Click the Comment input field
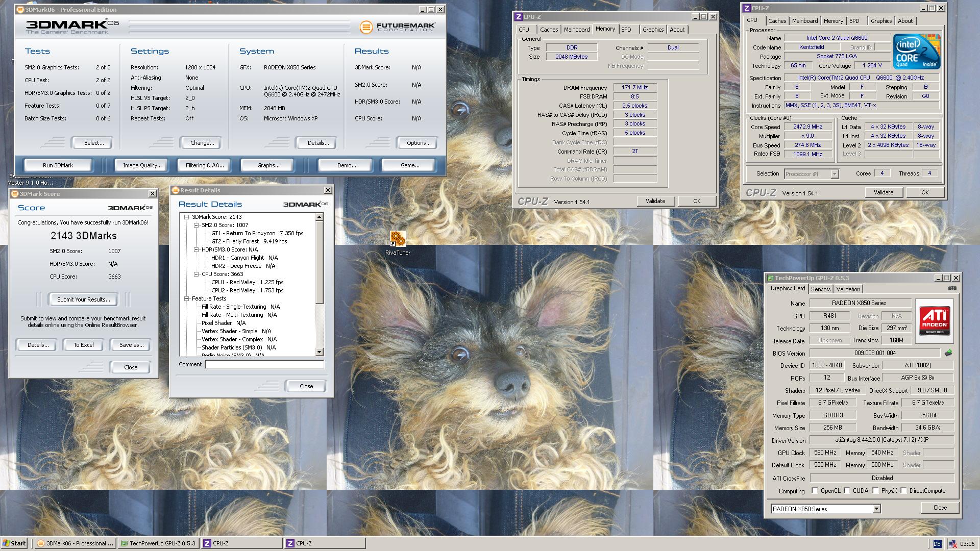 (264, 364)
